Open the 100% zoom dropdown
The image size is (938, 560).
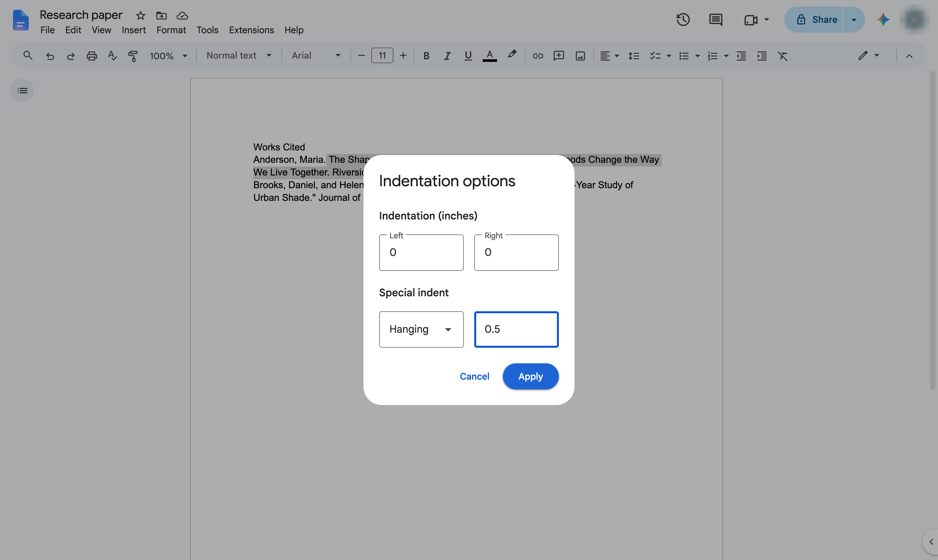tap(168, 56)
